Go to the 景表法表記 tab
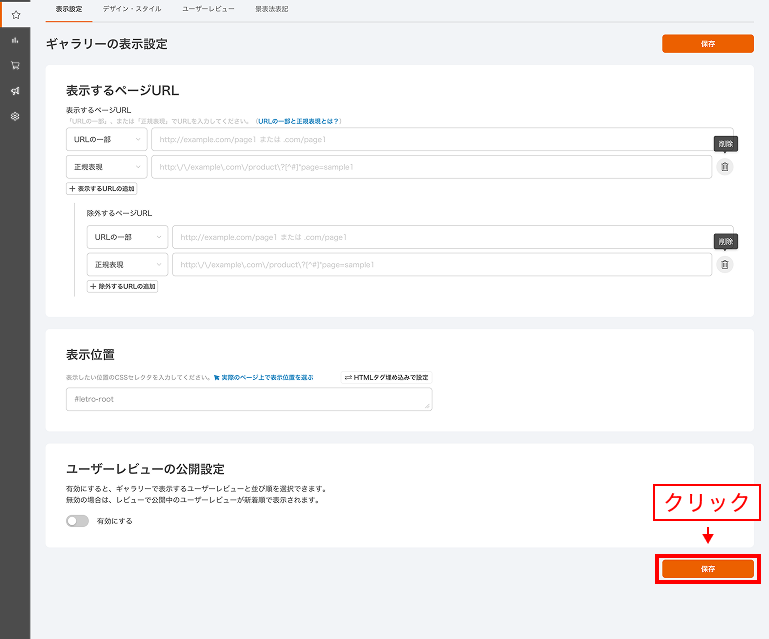The height and width of the screenshot is (639, 769). coord(272,8)
